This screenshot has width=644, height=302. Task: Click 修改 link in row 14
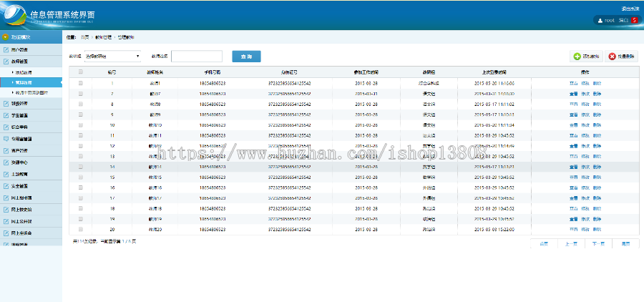click(x=585, y=167)
